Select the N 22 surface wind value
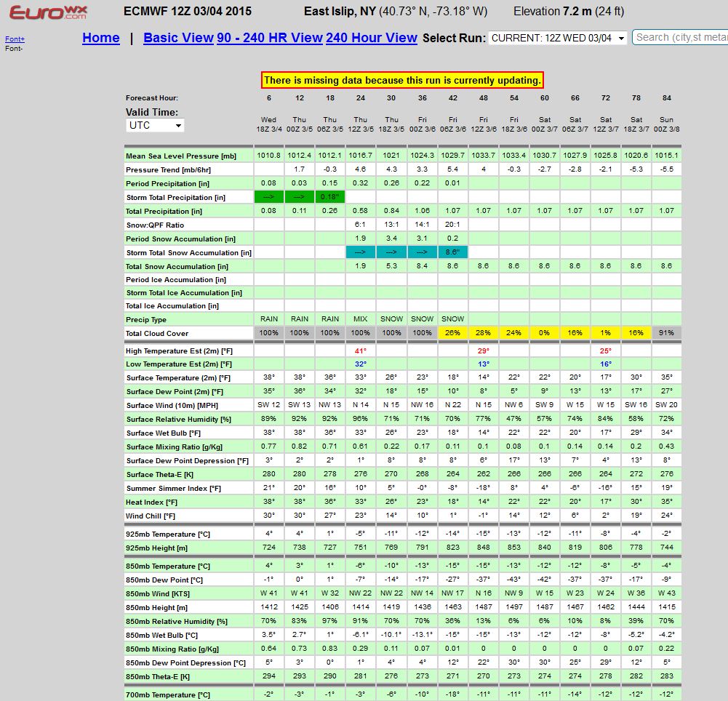The image size is (728, 701). [452, 405]
